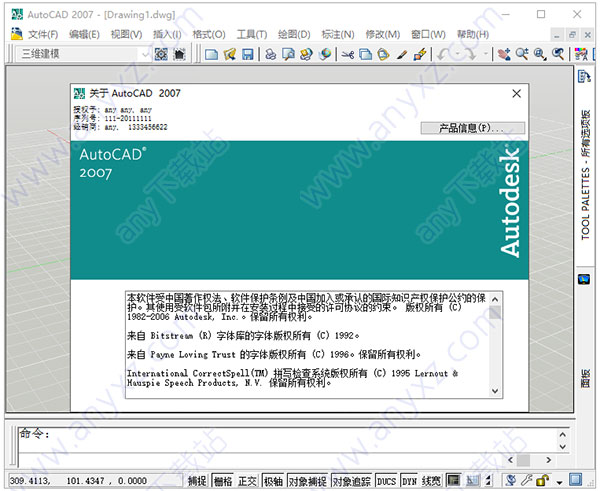600x491 pixels.
Task: Copy to clipboard icon
Action: (365, 54)
